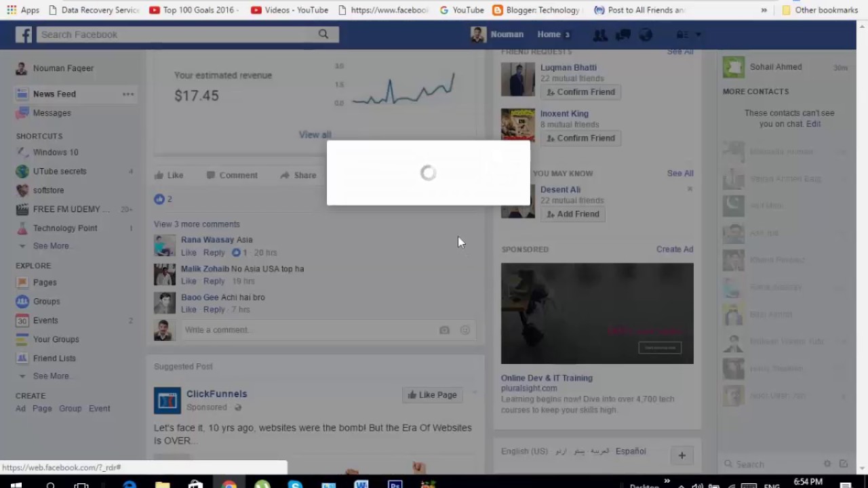Image resolution: width=868 pixels, height=488 pixels.
Task: Open News Feed options ellipsis
Action: [127, 94]
